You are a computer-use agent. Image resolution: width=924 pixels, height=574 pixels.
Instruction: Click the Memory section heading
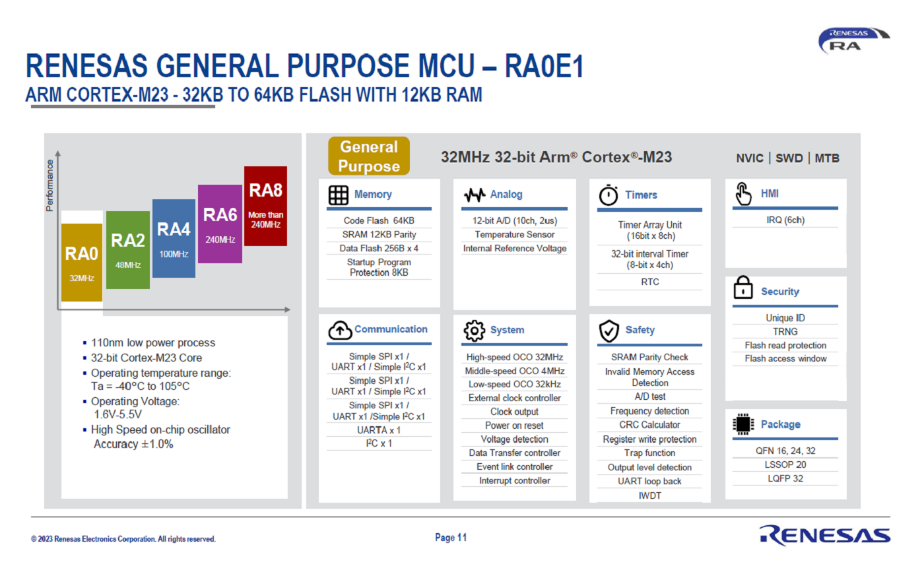(373, 194)
